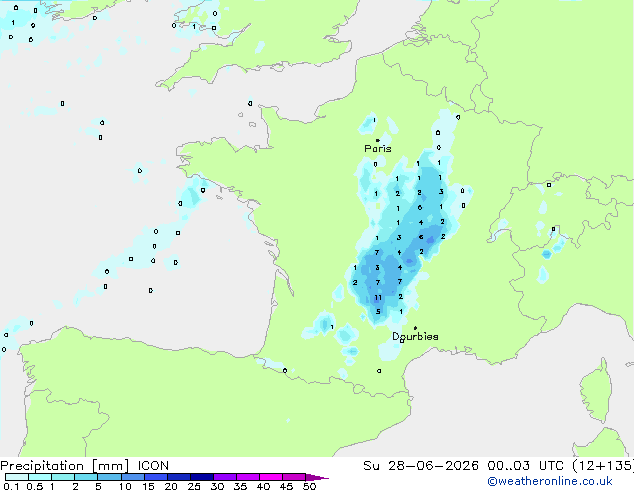Image resolution: width=634 pixels, height=490 pixels.
Task: Click the '30' legend scale label
Action: (217, 486)
